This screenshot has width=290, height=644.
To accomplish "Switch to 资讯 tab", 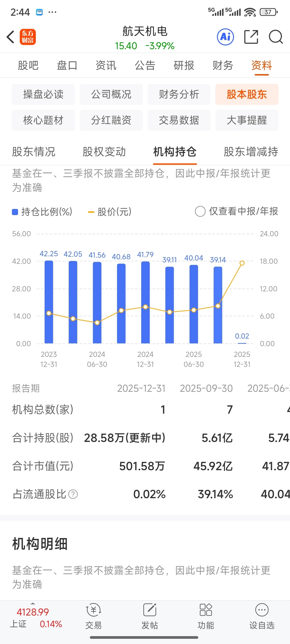I will [x=106, y=66].
